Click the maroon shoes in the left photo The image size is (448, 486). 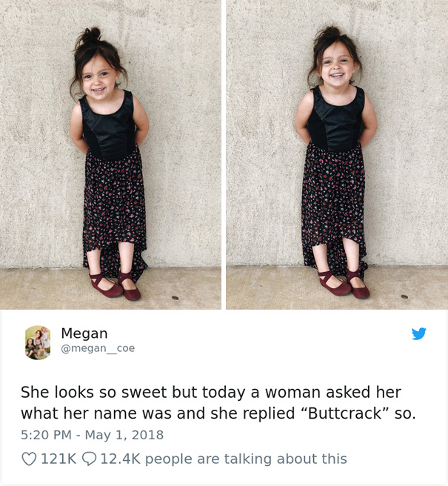tap(115, 285)
